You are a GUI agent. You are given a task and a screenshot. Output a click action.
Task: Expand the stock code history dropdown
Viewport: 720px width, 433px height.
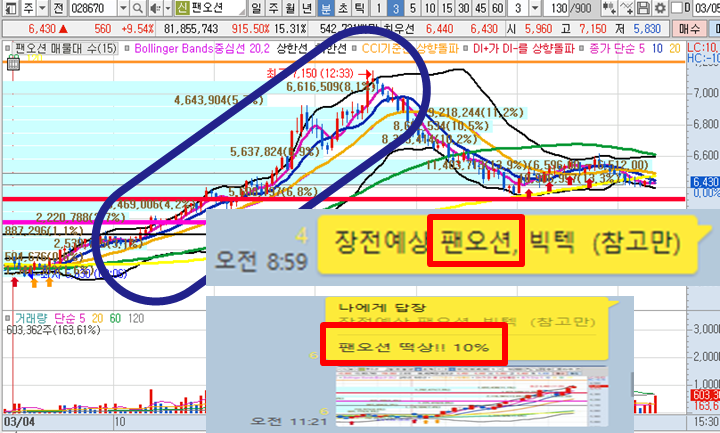[x=124, y=8]
